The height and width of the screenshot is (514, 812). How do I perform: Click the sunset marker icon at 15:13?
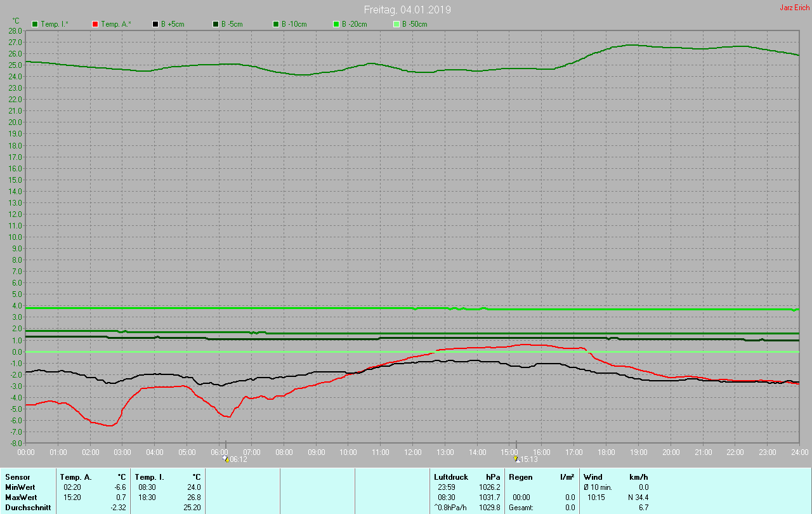click(x=516, y=459)
